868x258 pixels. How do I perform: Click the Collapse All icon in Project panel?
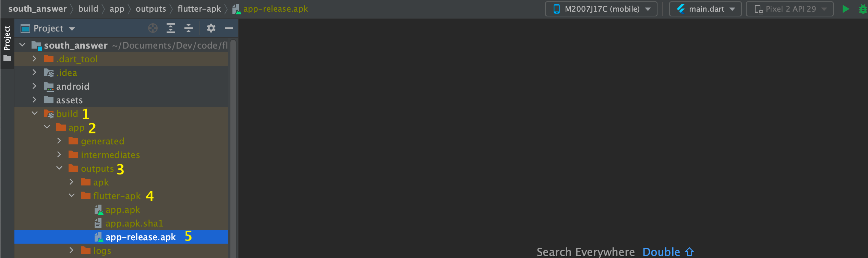tap(189, 28)
